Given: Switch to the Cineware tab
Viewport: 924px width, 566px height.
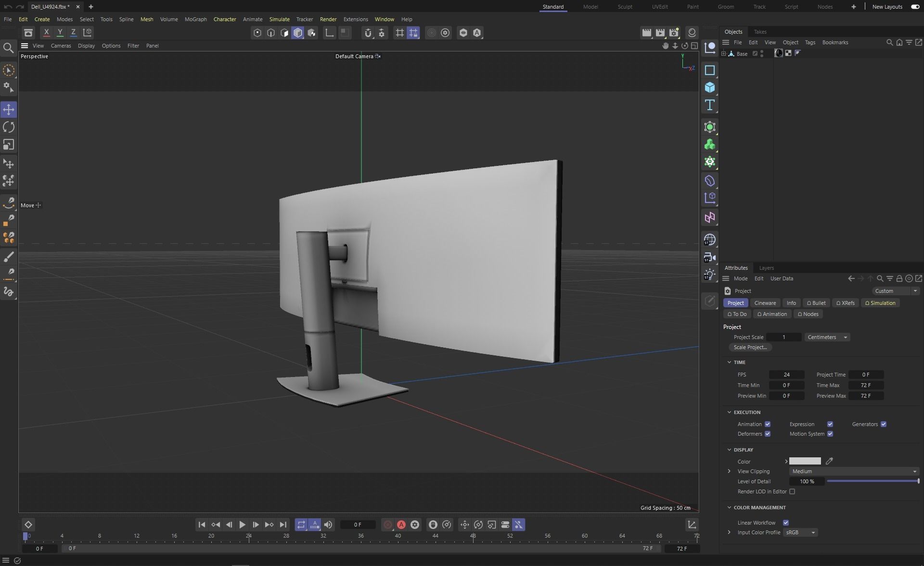Looking at the screenshot, I should pos(765,303).
